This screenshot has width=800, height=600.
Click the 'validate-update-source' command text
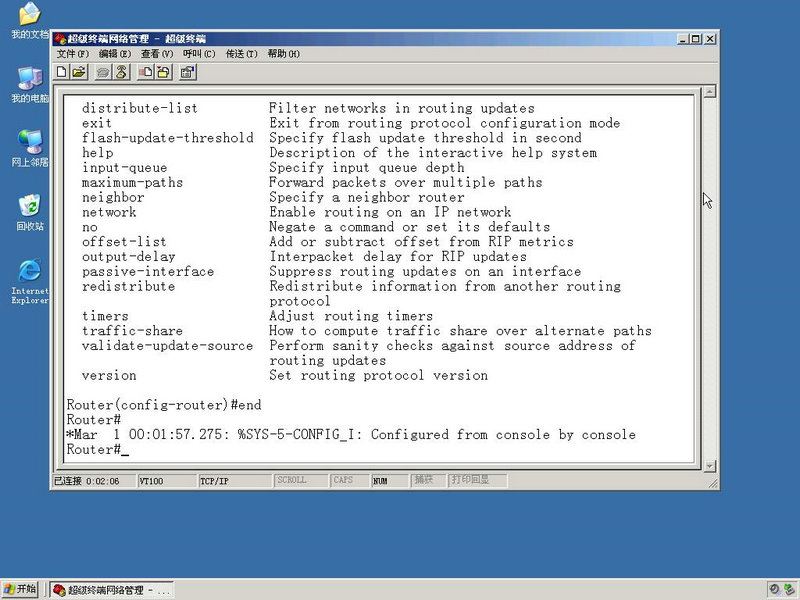[x=167, y=345]
